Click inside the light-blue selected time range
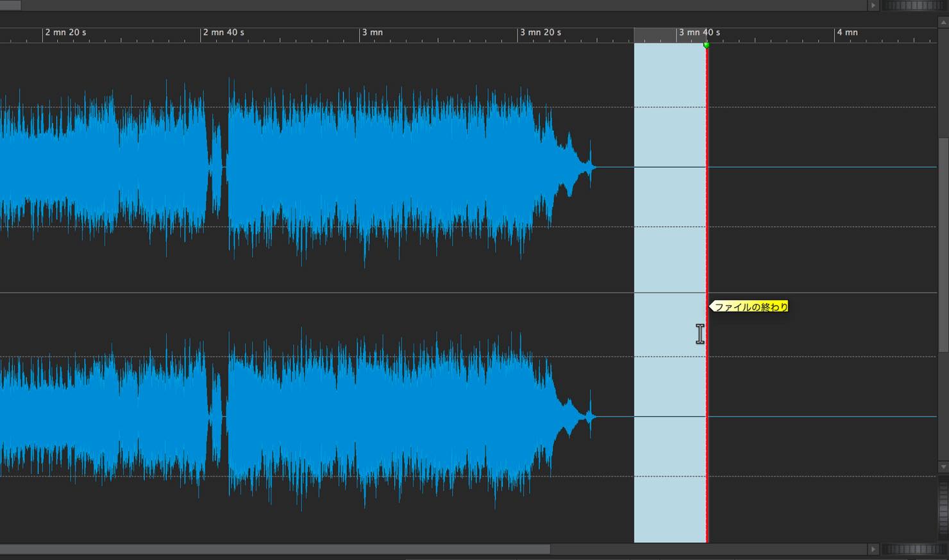Image resolution: width=949 pixels, height=560 pixels. coord(669,293)
